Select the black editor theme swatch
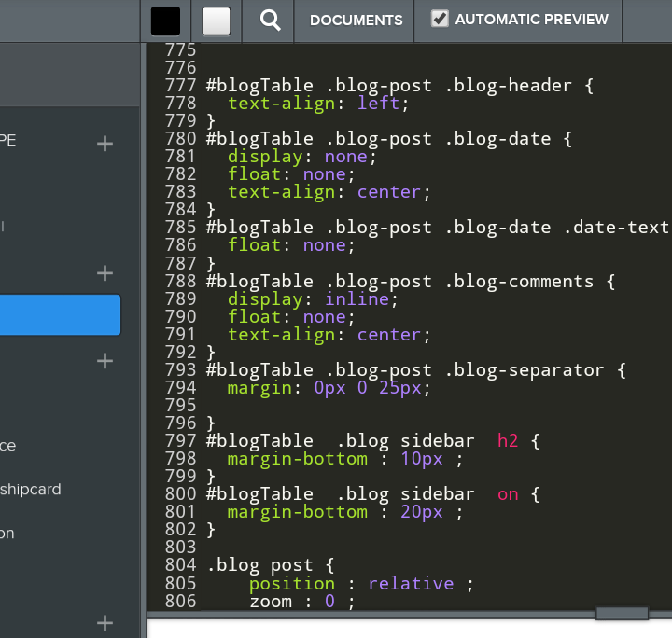Screen dimensions: 672x638 point(166,21)
